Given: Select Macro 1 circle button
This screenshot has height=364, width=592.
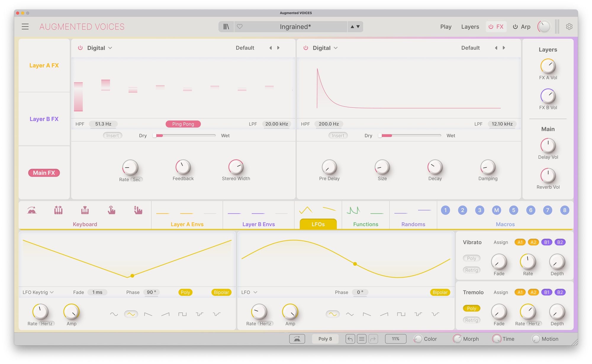Looking at the screenshot, I should click(x=445, y=210).
